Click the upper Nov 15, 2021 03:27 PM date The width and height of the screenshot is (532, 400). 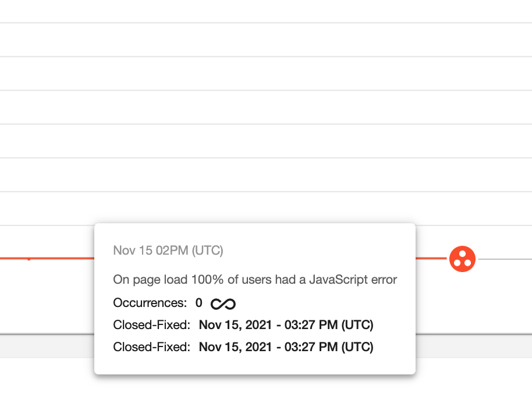286,325
